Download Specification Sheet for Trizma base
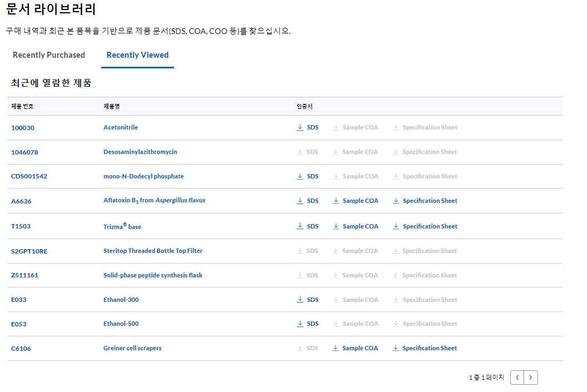The image size is (587, 392). click(425, 226)
